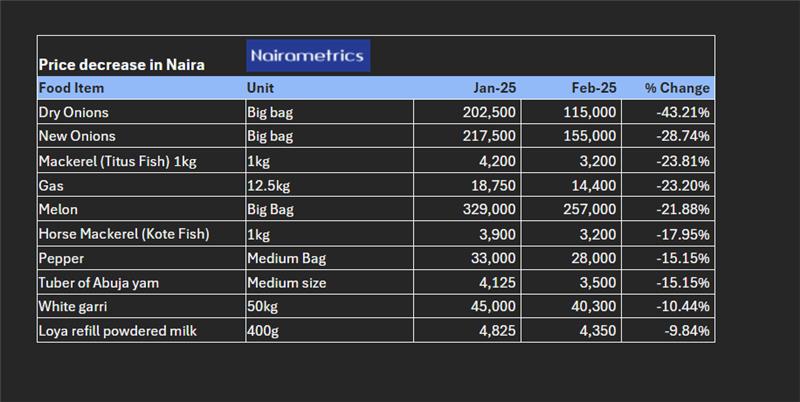Image resolution: width=800 pixels, height=402 pixels.
Task: Click the White garri Feb-25 price 40,300
Action: [x=588, y=307]
